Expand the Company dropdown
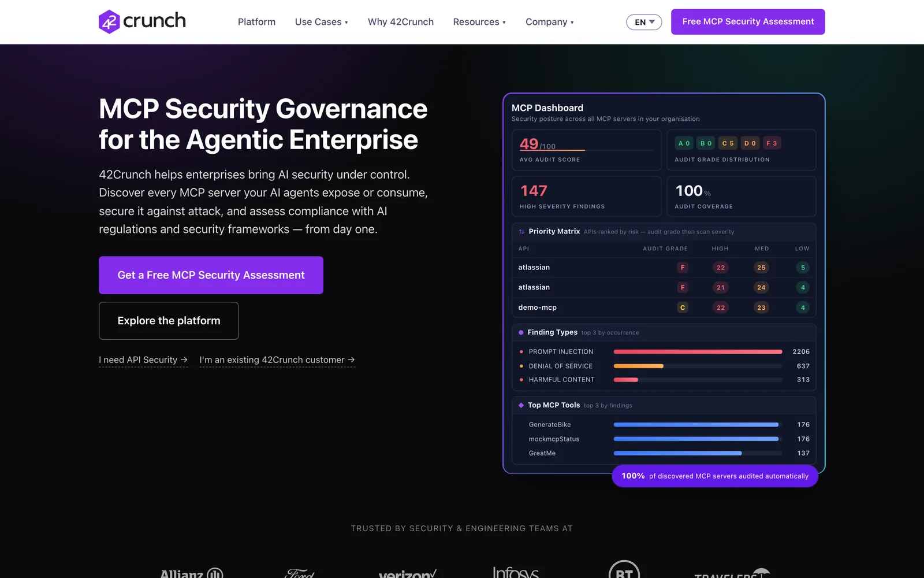Image resolution: width=924 pixels, height=578 pixels. coord(550,22)
